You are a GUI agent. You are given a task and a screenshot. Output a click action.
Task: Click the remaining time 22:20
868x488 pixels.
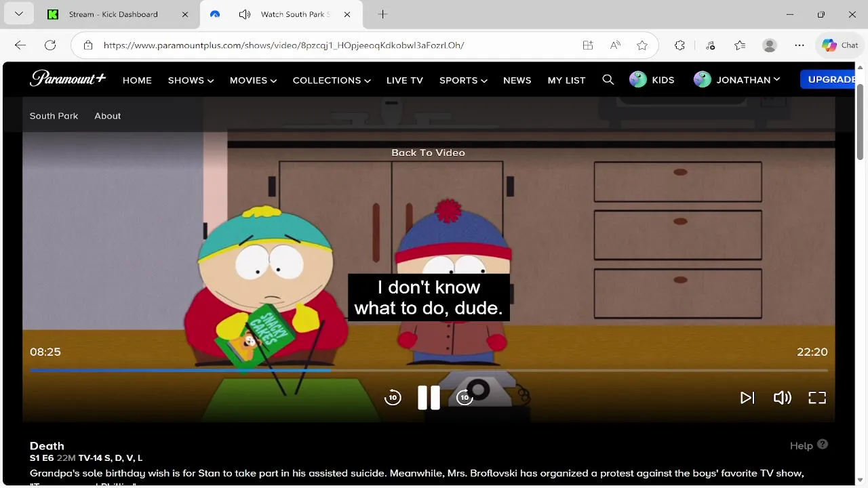812,352
